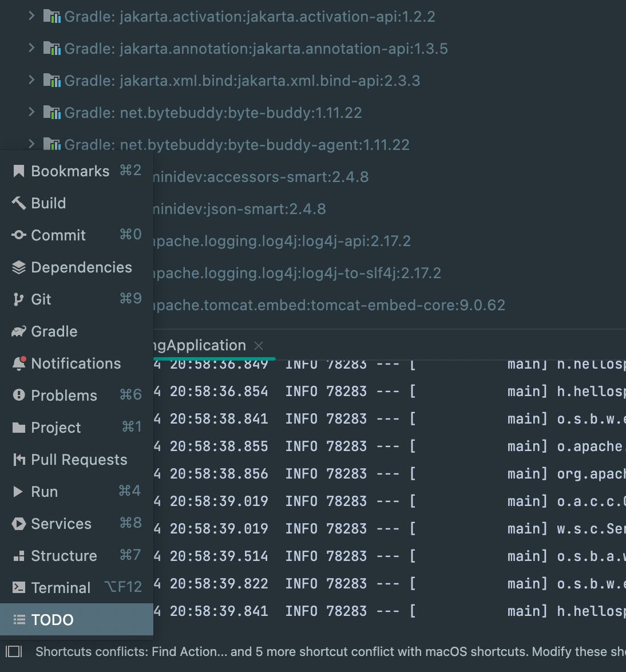Expand byte-buddy-agent:1.11.22 library node
Screen dimensions: 626x672
[31, 144]
